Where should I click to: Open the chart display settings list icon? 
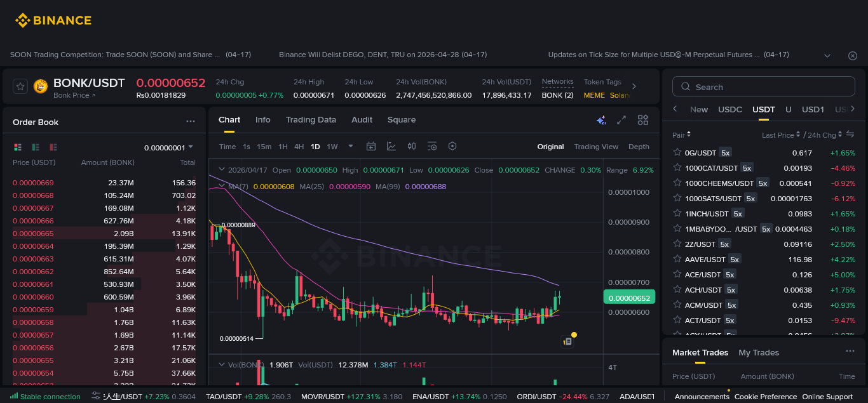pos(432,146)
